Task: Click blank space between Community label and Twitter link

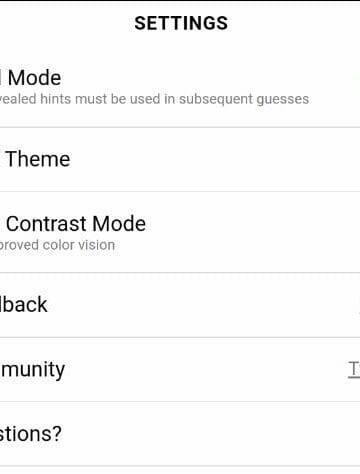Action: click(207, 369)
